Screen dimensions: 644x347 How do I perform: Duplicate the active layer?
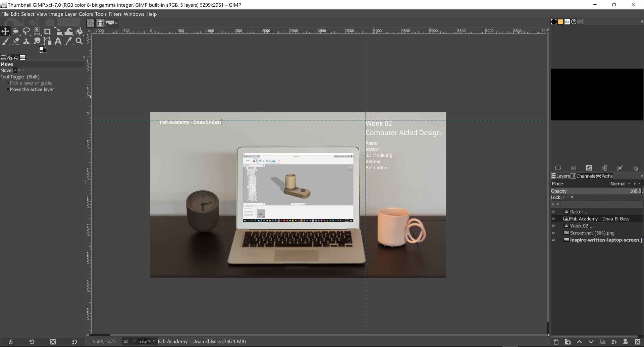click(x=602, y=342)
